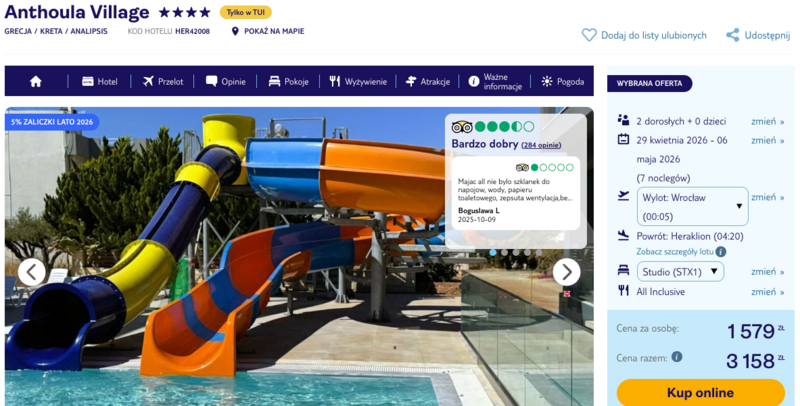This screenshot has width=800, height=406.
Task: Open the 284 opinie reviews link
Action: click(x=543, y=145)
